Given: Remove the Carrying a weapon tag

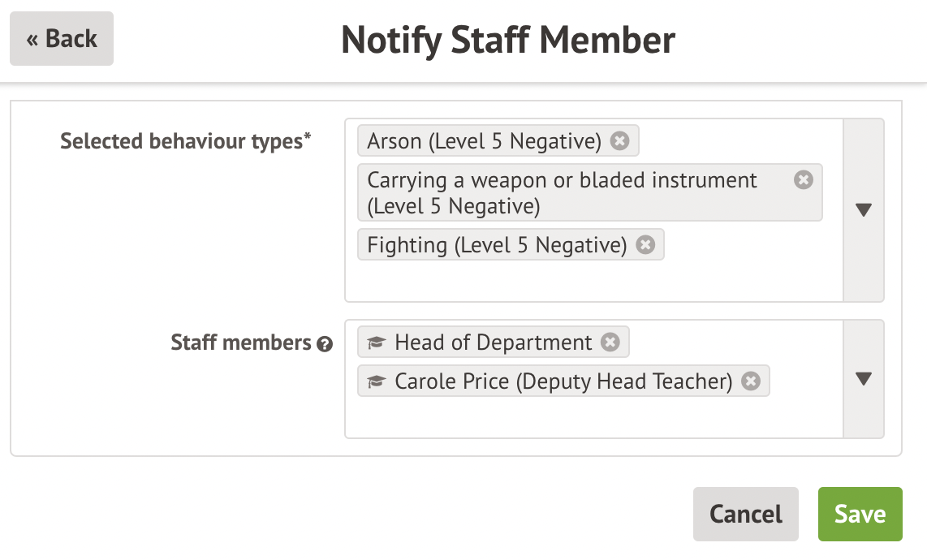Looking at the screenshot, I should (803, 180).
